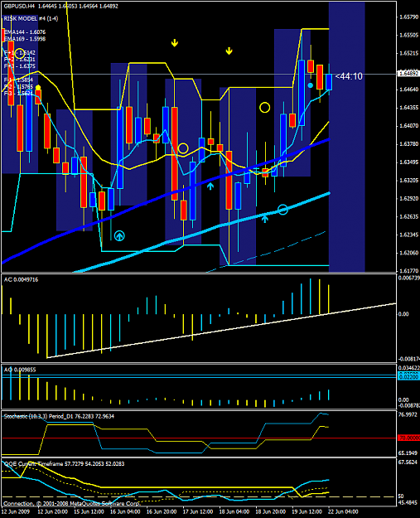Image resolution: width=420 pixels, height=518 pixels.
Task: Click the 76.9972 stochastic scale value
Action: 408,415
